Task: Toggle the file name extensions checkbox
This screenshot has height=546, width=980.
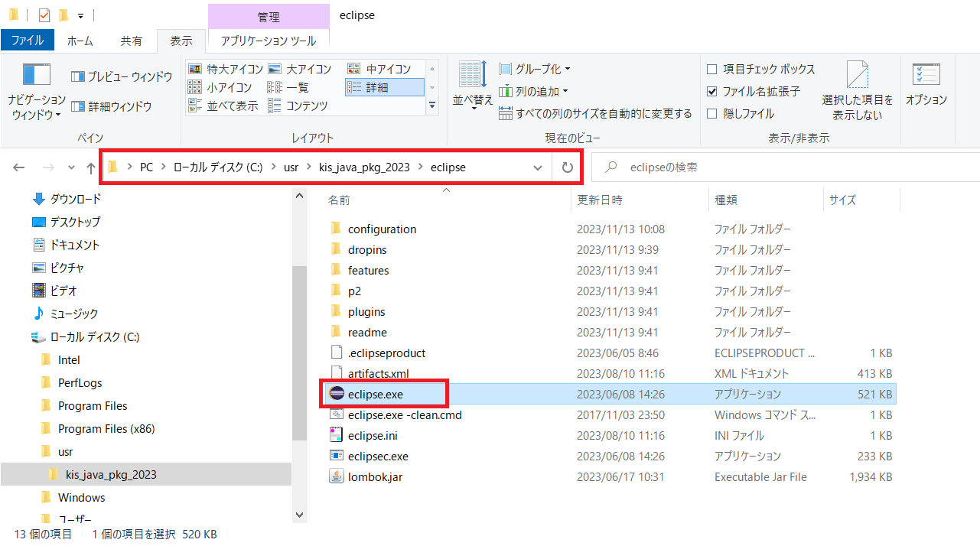Action: [x=712, y=92]
